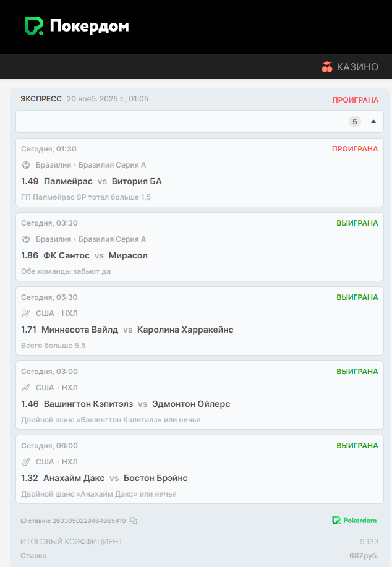392x567 pixels.
Task: Open the КАЗИНО menu item
Action: coord(357,67)
